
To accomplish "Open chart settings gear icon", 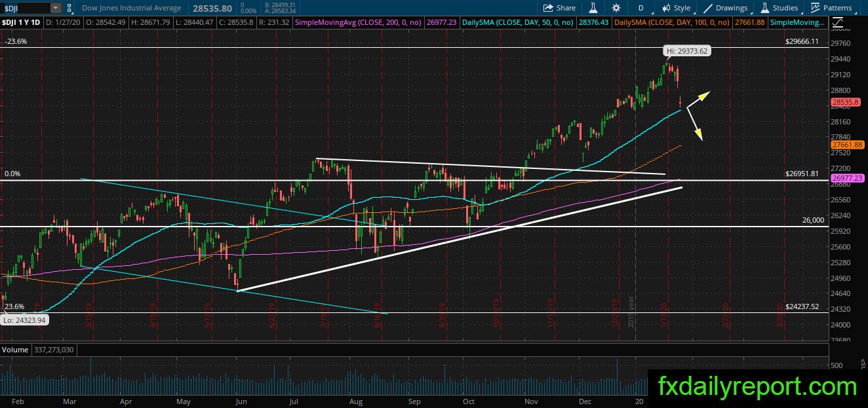I will (616, 8).
